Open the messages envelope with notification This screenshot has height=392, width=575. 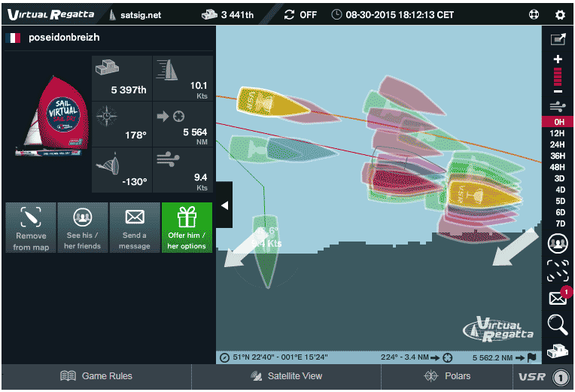tap(559, 296)
